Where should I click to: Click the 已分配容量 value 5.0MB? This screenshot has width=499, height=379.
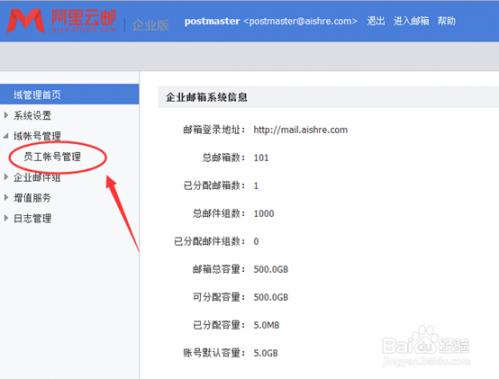tap(266, 325)
